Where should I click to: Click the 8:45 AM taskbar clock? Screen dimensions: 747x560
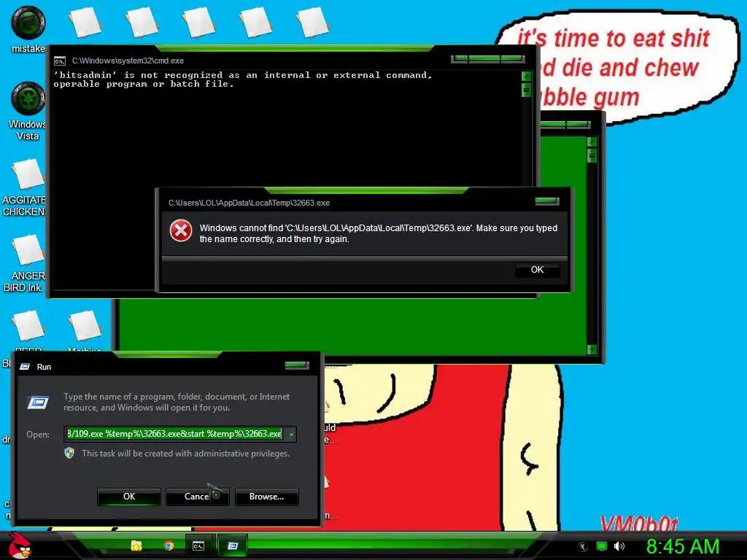click(683, 546)
